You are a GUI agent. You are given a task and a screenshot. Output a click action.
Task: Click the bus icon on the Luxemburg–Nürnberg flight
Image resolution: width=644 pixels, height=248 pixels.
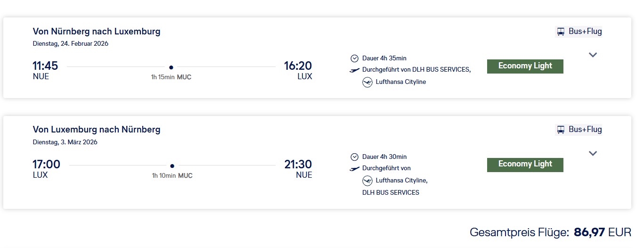pos(561,130)
